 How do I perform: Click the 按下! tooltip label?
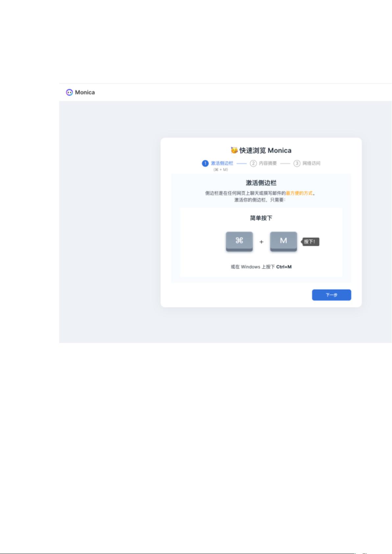click(x=310, y=242)
